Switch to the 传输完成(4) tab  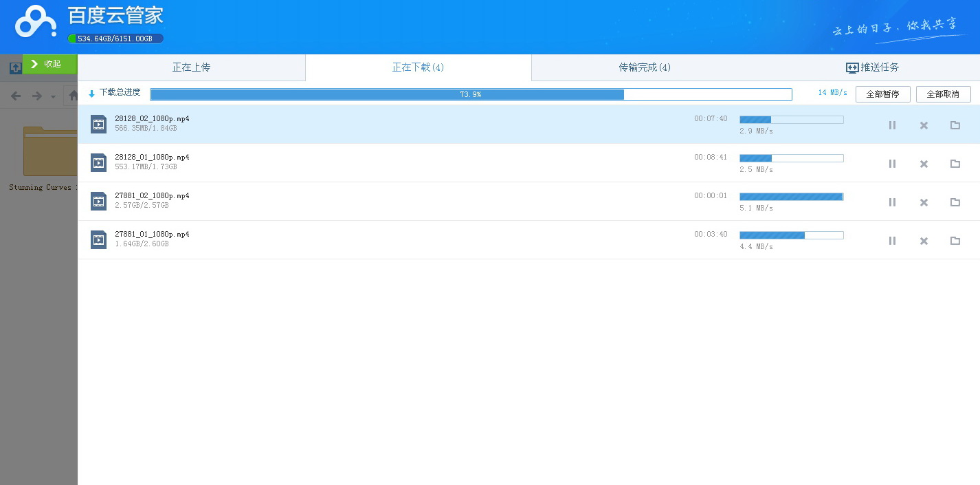(644, 67)
